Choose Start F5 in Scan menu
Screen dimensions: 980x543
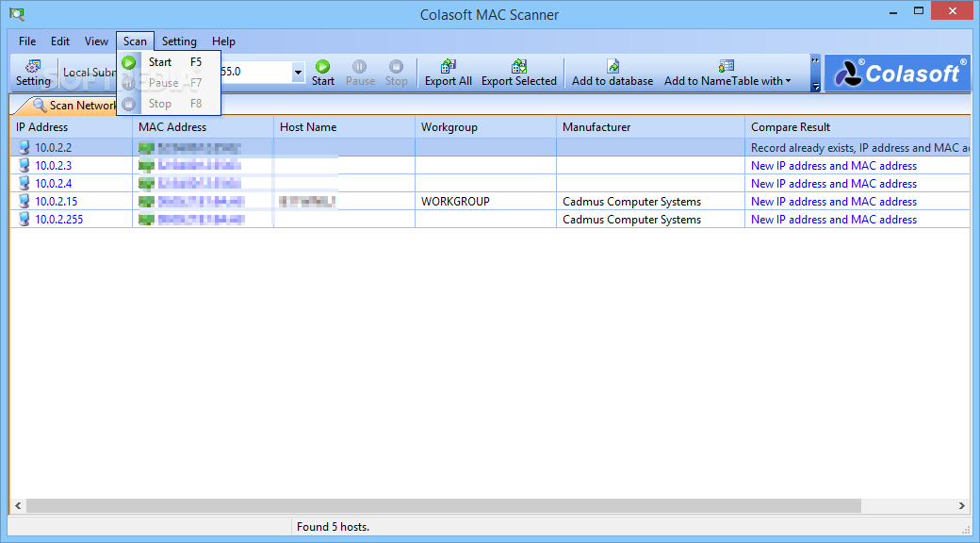tap(169, 62)
